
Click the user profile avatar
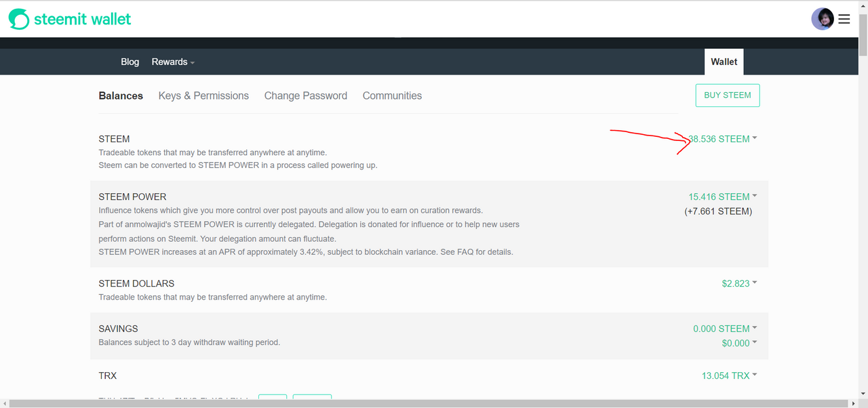point(823,19)
